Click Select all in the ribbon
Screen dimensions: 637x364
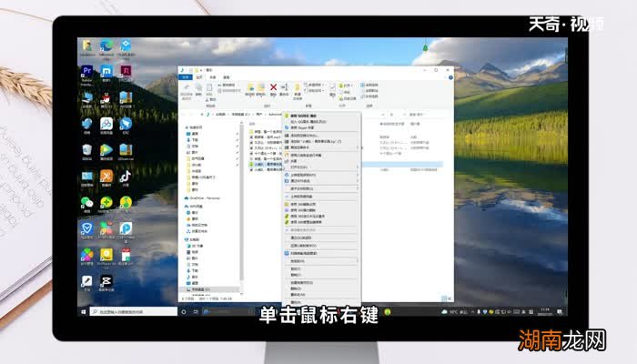369,85
